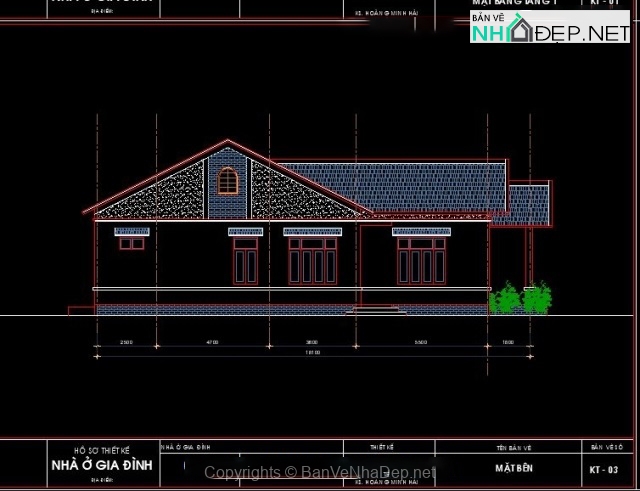Click the house icon in the NHADEP.NET logo

tap(519, 30)
